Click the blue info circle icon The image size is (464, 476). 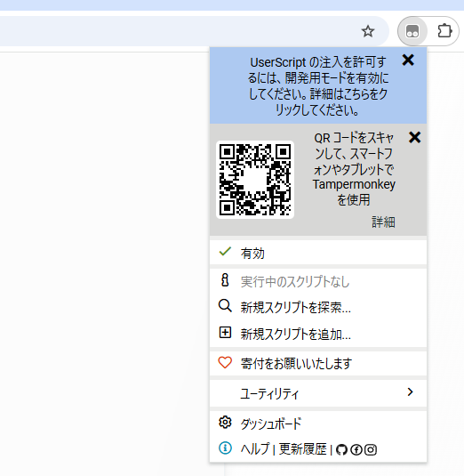(225, 448)
